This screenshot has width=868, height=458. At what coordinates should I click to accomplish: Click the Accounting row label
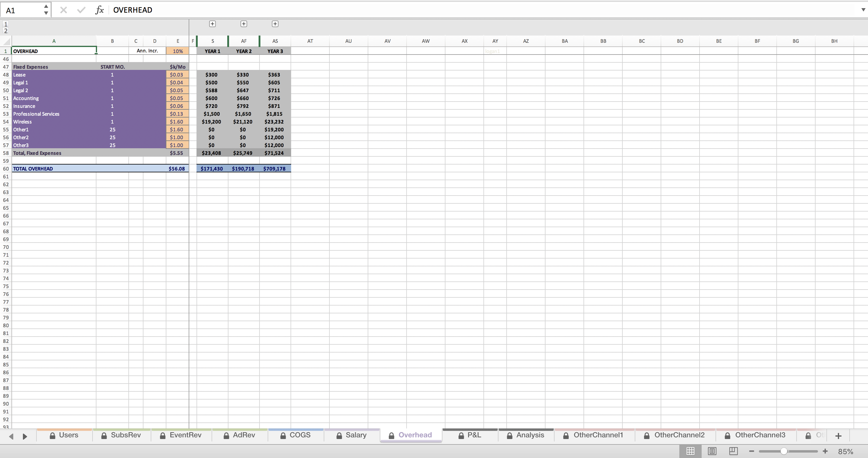click(x=26, y=98)
